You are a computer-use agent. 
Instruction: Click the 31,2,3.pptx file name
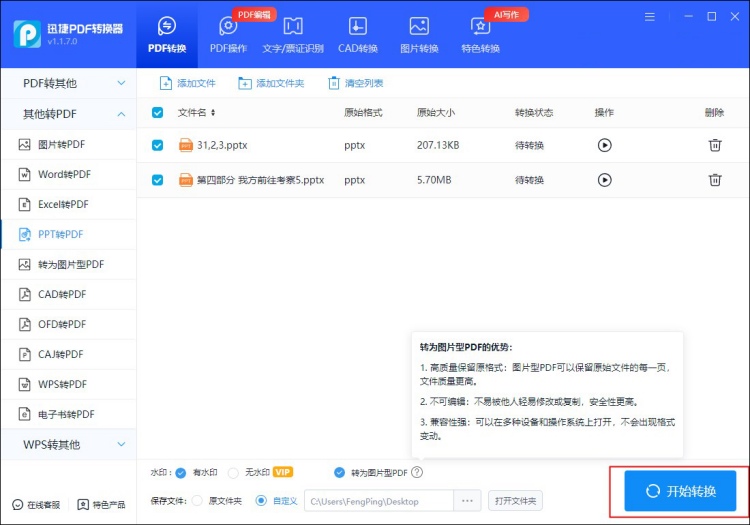[x=222, y=145]
